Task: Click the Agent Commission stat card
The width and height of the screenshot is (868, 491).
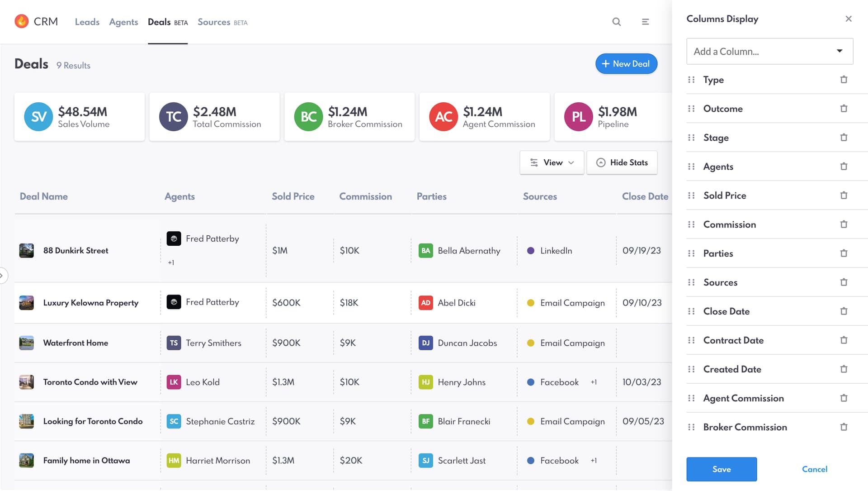Action: (485, 117)
